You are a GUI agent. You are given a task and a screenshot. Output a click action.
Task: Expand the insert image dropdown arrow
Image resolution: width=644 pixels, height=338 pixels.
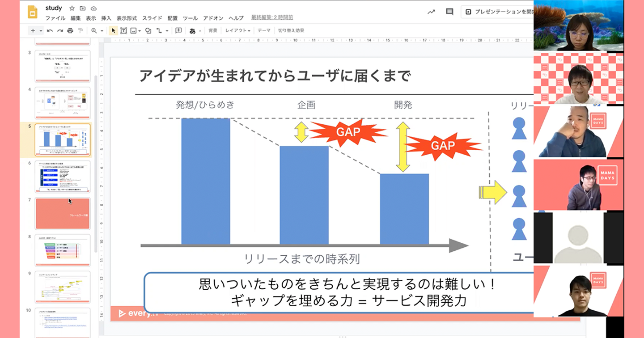pyautogui.click(x=140, y=31)
